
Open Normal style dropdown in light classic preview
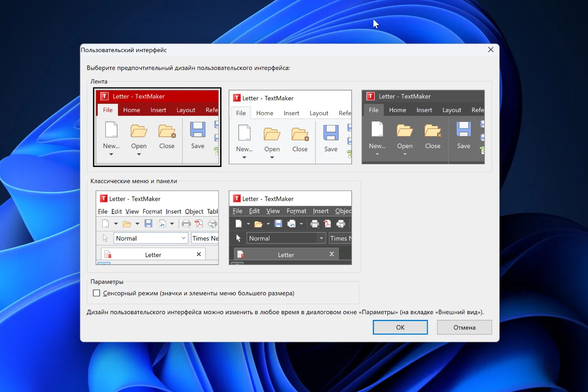tap(183, 238)
